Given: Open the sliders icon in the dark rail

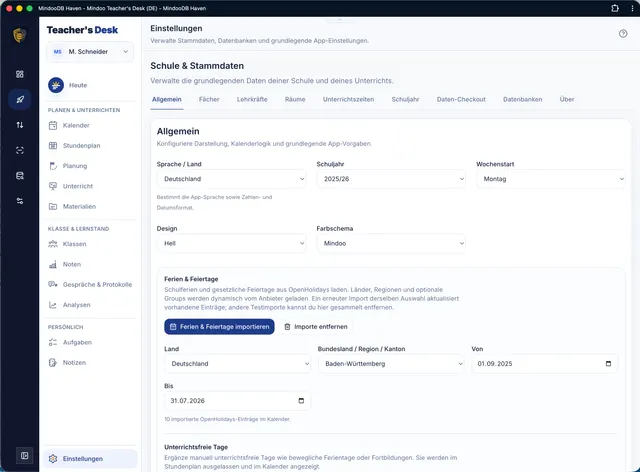Looking at the screenshot, I should [20, 201].
